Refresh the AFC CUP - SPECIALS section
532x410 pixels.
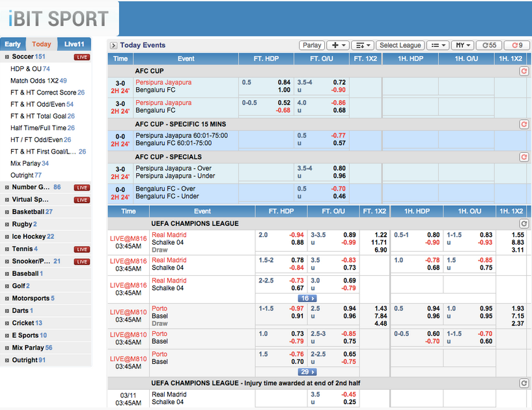(x=524, y=157)
